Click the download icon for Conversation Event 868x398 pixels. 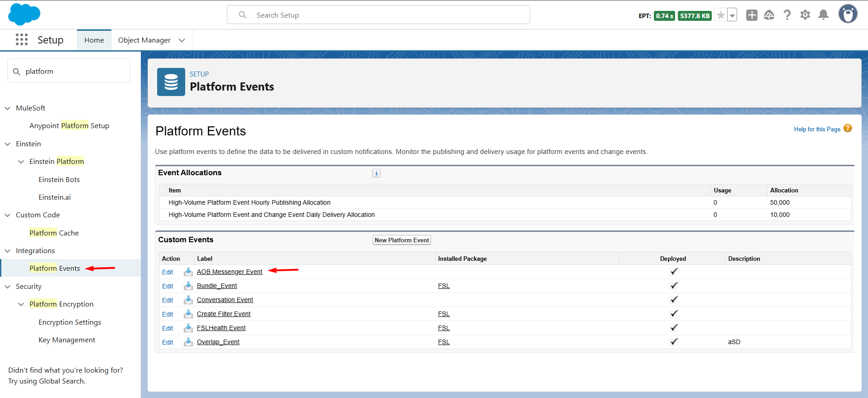(x=188, y=300)
